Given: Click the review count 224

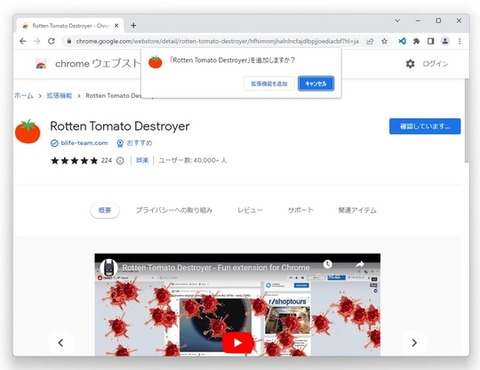Looking at the screenshot, I should click(x=106, y=160).
